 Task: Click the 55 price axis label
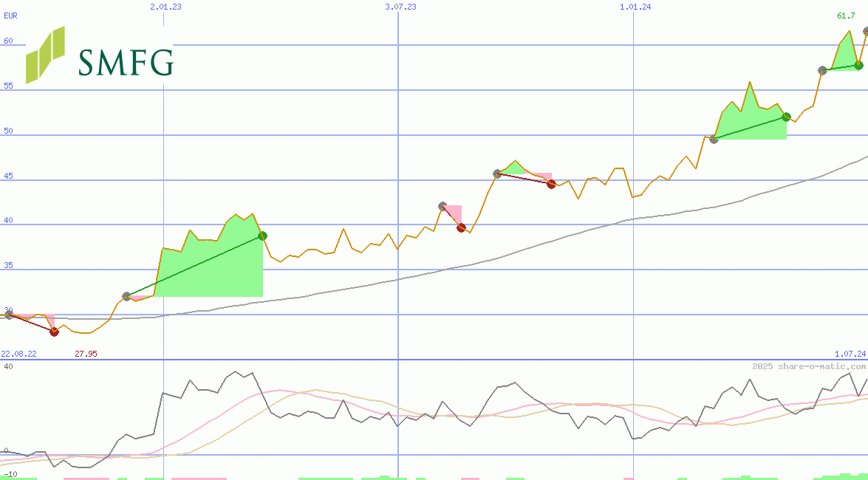[7, 86]
